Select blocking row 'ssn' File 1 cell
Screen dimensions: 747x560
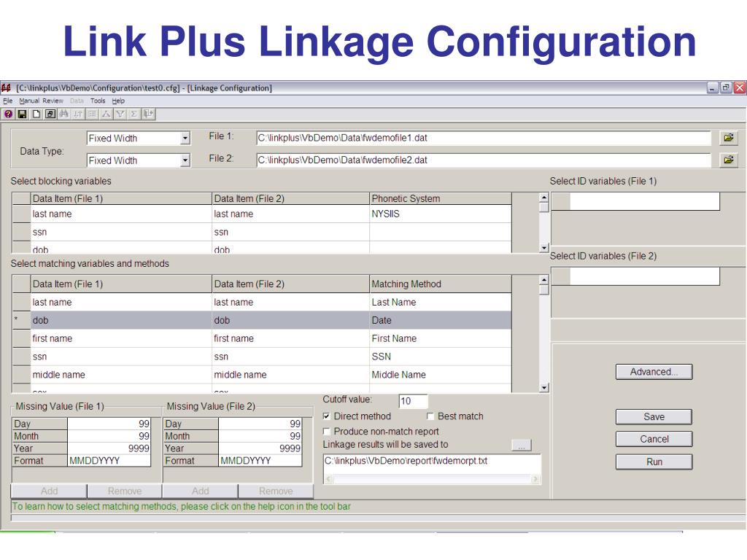point(121,232)
